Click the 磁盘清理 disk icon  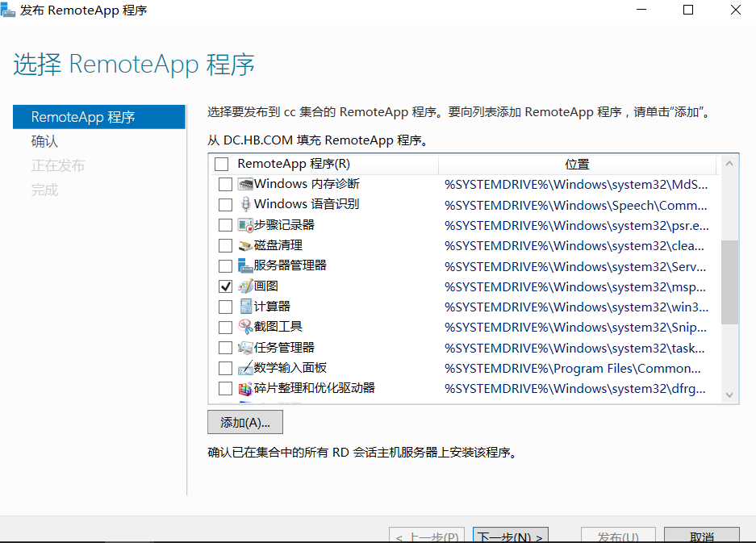(245, 245)
